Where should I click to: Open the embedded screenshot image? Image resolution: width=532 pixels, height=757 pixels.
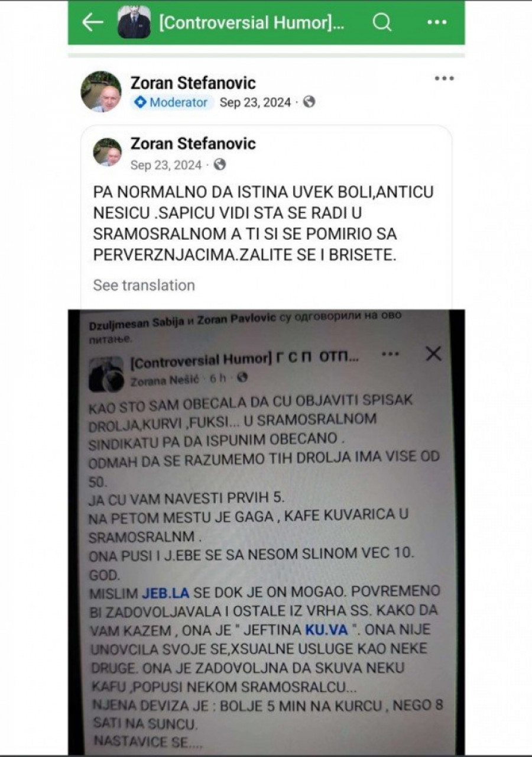click(266, 532)
